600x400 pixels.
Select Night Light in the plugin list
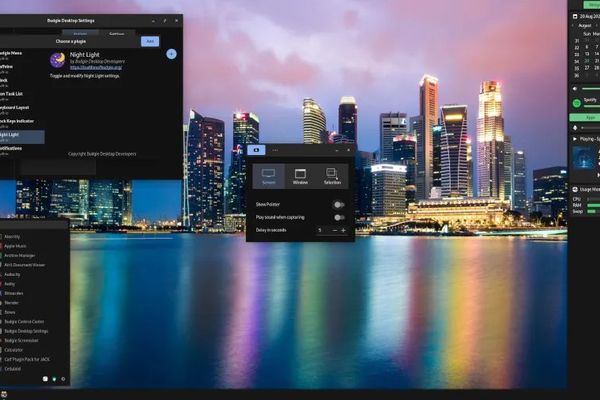[21, 137]
